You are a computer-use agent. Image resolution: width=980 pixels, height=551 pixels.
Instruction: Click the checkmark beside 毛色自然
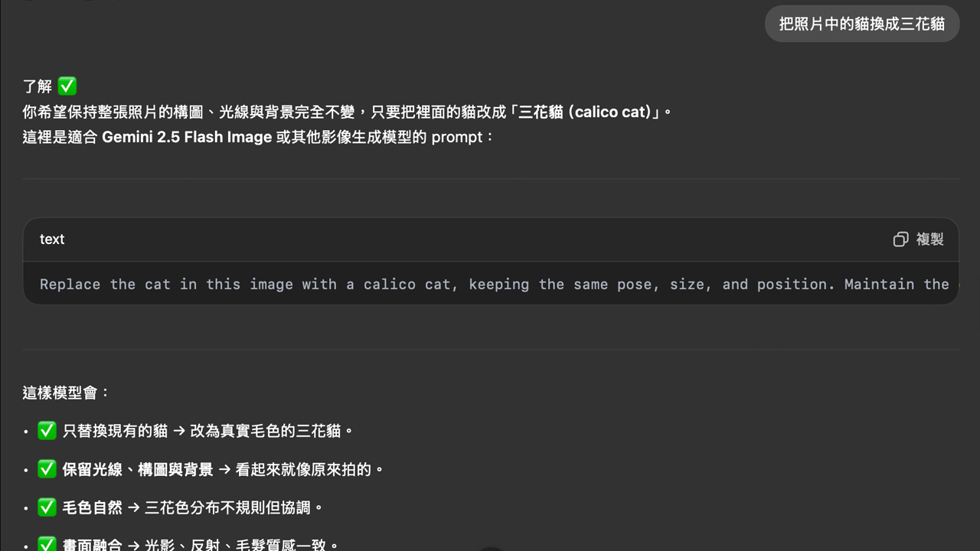(47, 507)
